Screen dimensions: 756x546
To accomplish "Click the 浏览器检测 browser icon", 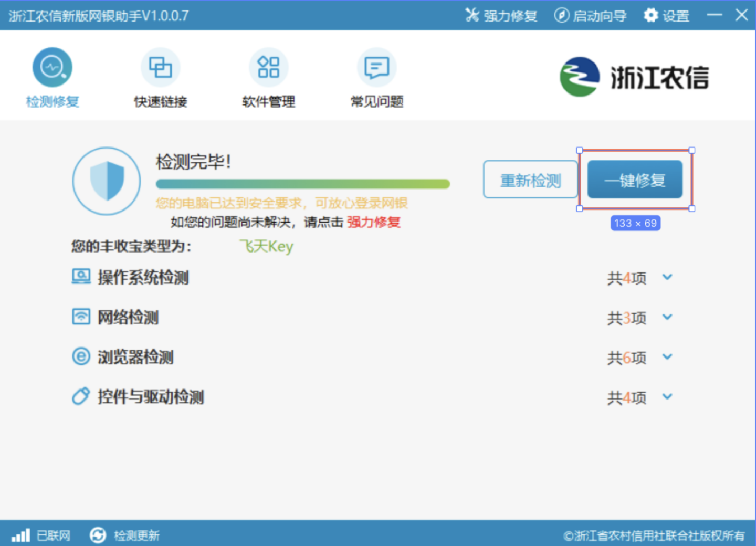I will coord(81,356).
